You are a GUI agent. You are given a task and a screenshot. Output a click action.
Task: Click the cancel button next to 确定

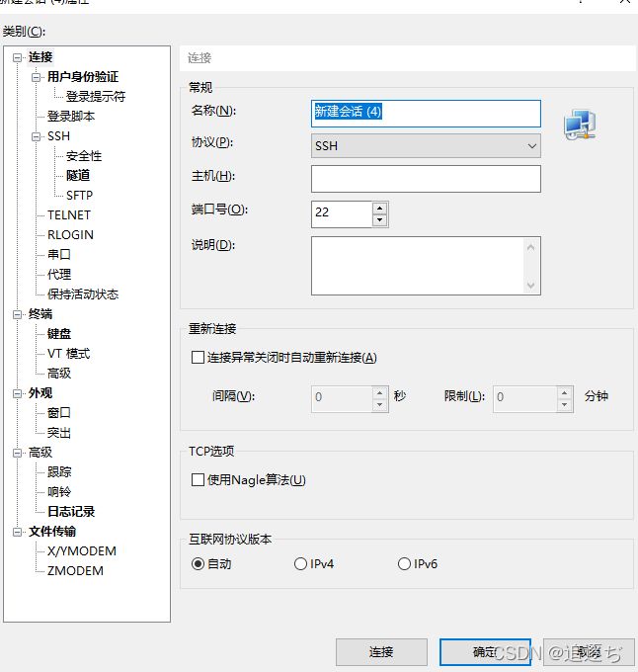[590, 652]
